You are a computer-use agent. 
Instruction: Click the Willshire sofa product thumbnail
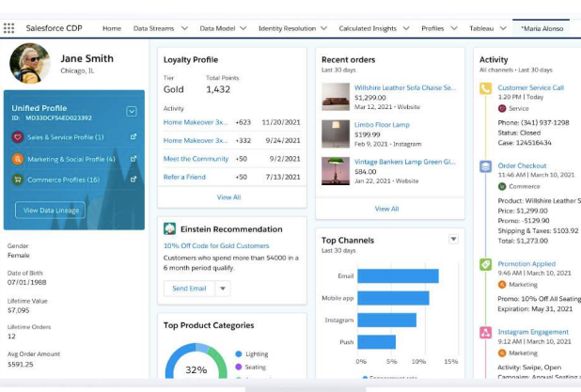click(x=336, y=97)
